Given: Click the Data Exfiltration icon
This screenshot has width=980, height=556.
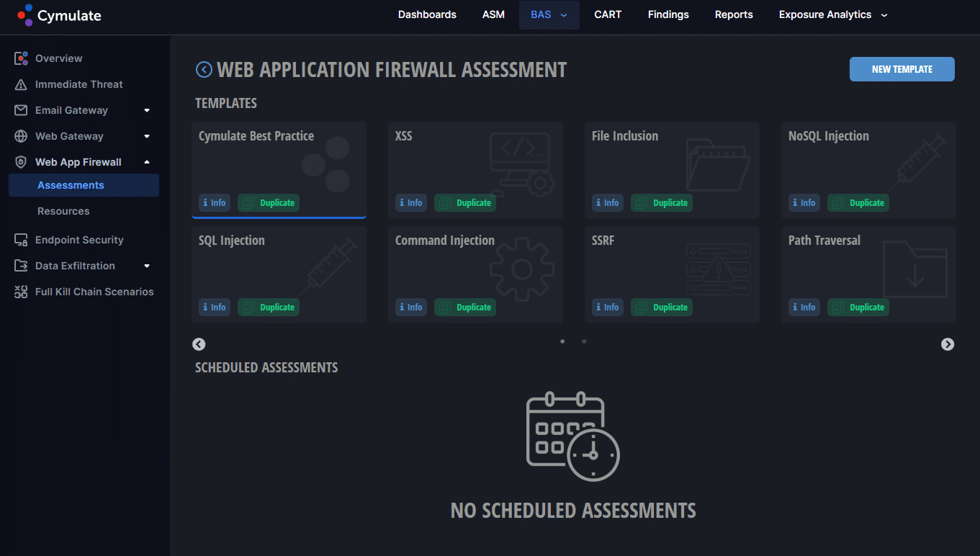Looking at the screenshot, I should pyautogui.click(x=21, y=266).
